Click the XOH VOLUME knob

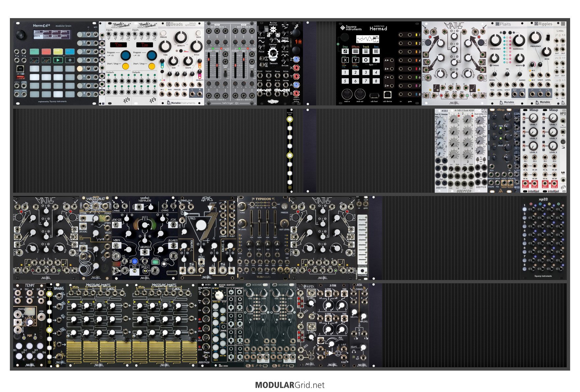363,347
